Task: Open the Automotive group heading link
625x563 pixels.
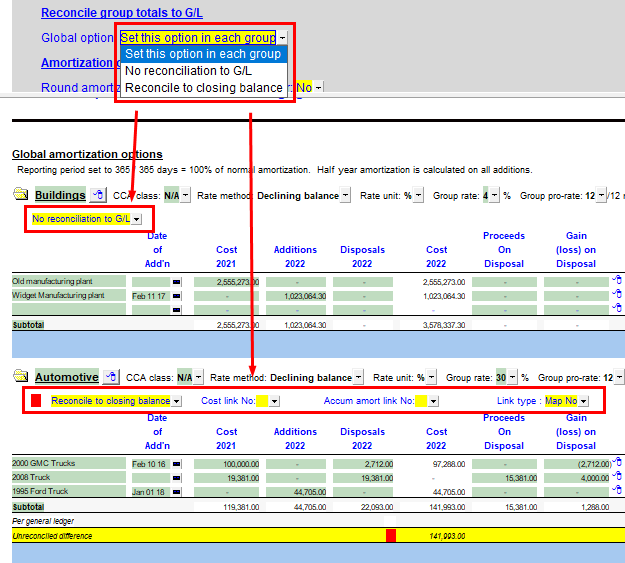Action: point(67,377)
